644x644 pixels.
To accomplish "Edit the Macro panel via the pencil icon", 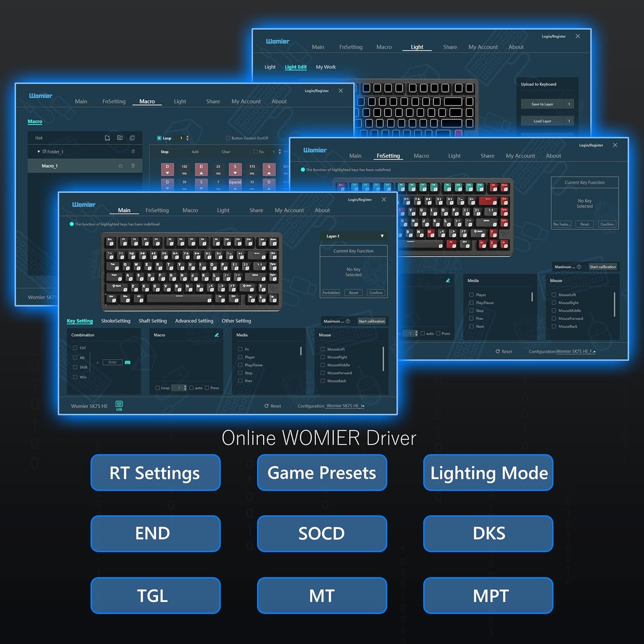I will point(216,335).
